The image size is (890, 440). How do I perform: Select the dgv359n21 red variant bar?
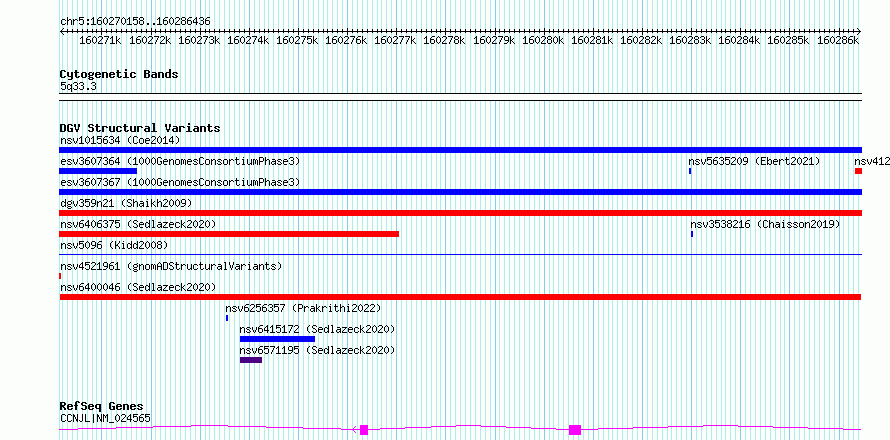click(460, 213)
